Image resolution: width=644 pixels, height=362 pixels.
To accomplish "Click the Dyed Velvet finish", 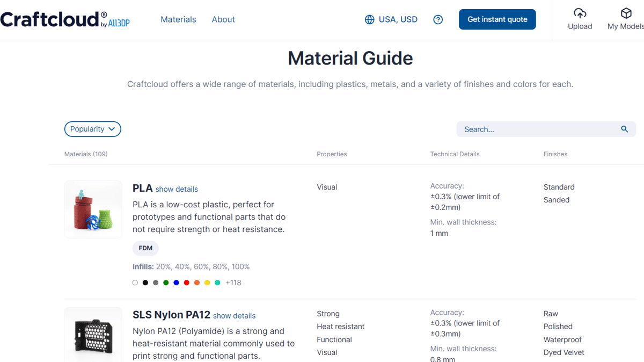I will (x=564, y=352).
